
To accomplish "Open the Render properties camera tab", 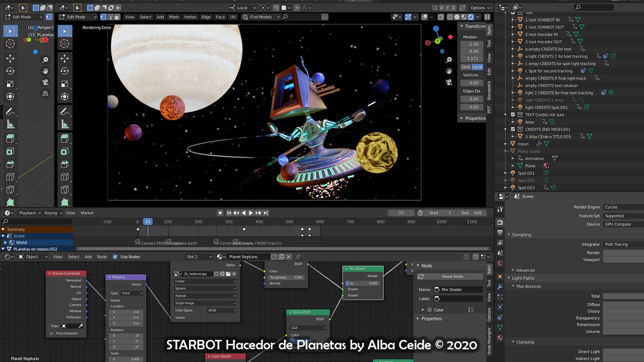I will (500, 222).
